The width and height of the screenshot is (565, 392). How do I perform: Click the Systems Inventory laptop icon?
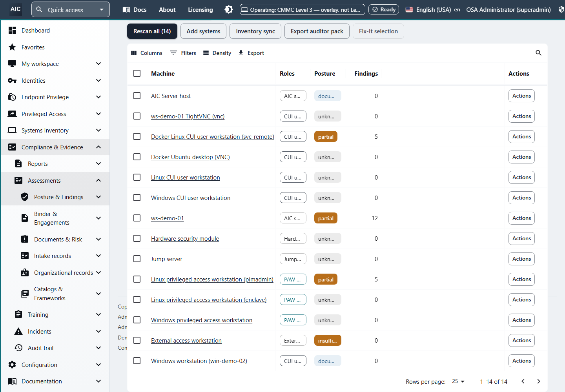click(12, 130)
